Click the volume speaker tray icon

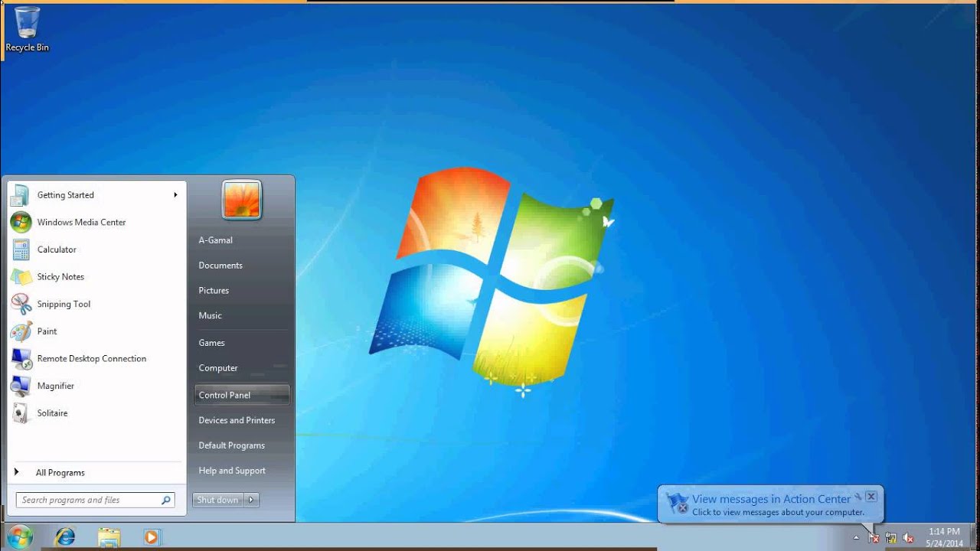(909, 537)
